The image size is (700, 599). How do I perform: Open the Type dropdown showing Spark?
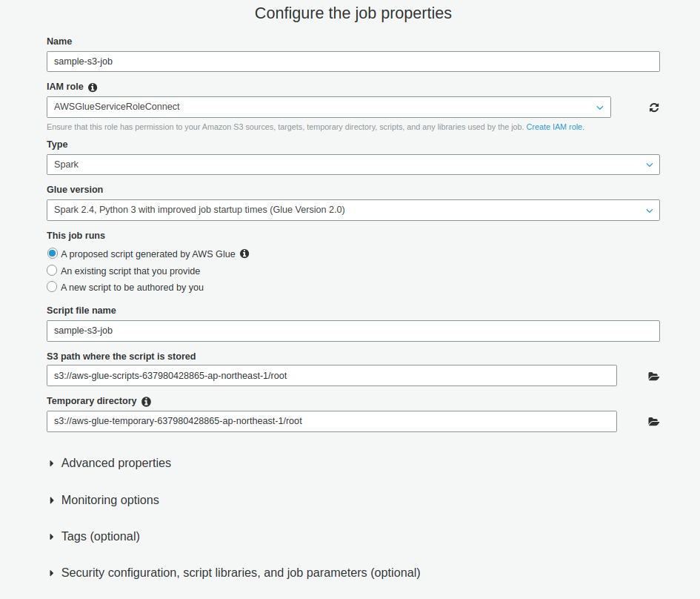coord(353,165)
